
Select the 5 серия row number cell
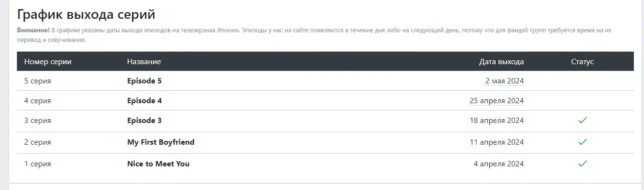38,81
